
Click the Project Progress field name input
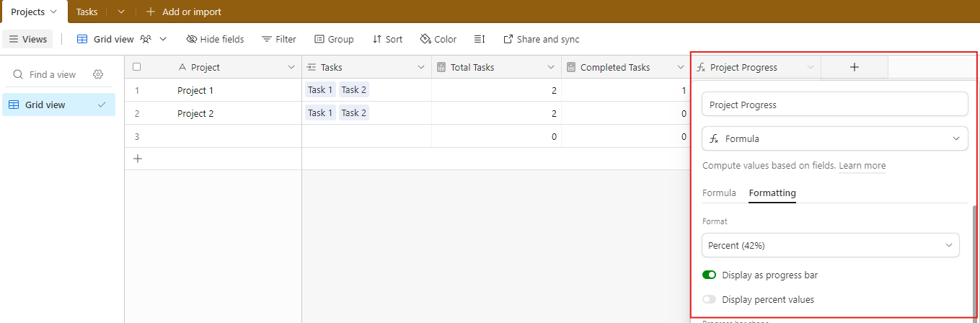(834, 105)
